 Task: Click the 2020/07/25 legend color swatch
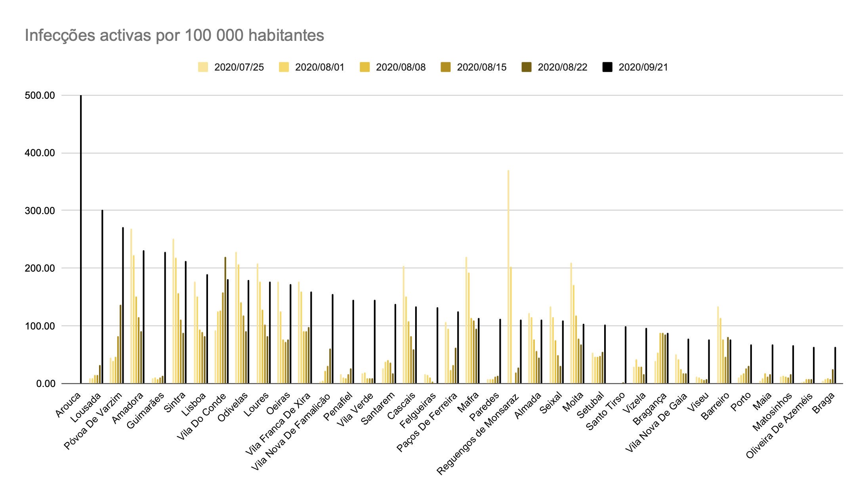pyautogui.click(x=203, y=67)
